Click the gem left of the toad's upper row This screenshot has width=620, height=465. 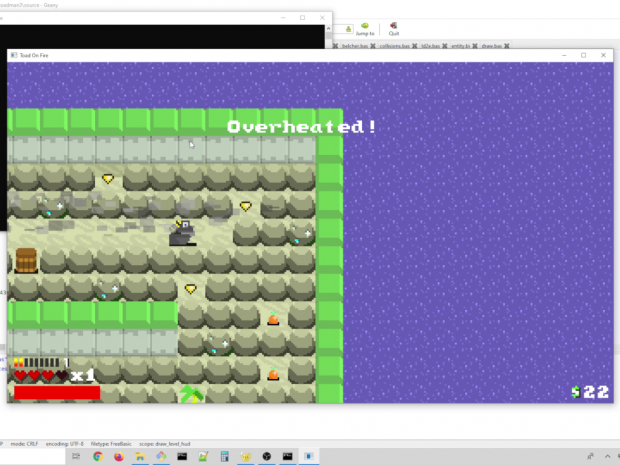pyautogui.click(x=108, y=179)
